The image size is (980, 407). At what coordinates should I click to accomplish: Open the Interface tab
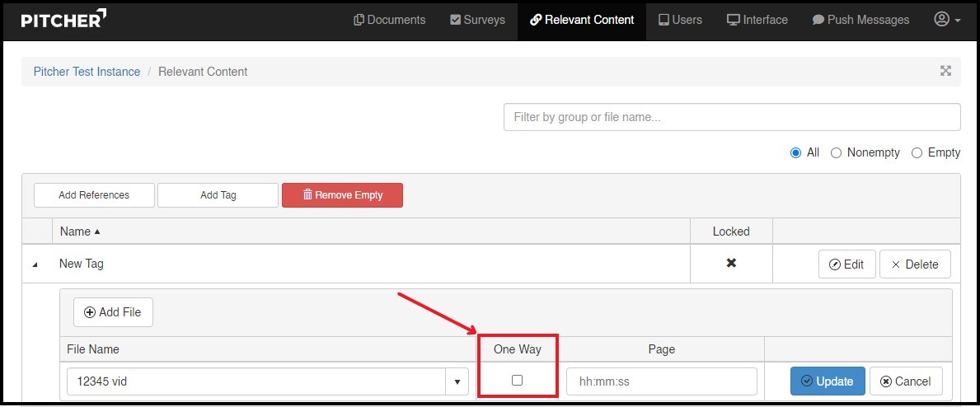click(757, 20)
